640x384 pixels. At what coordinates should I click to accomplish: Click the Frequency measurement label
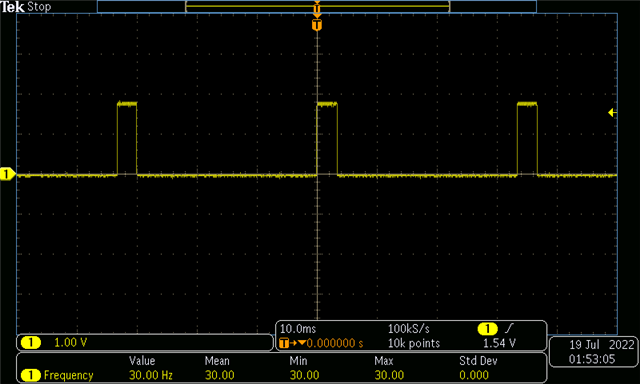click(x=69, y=375)
